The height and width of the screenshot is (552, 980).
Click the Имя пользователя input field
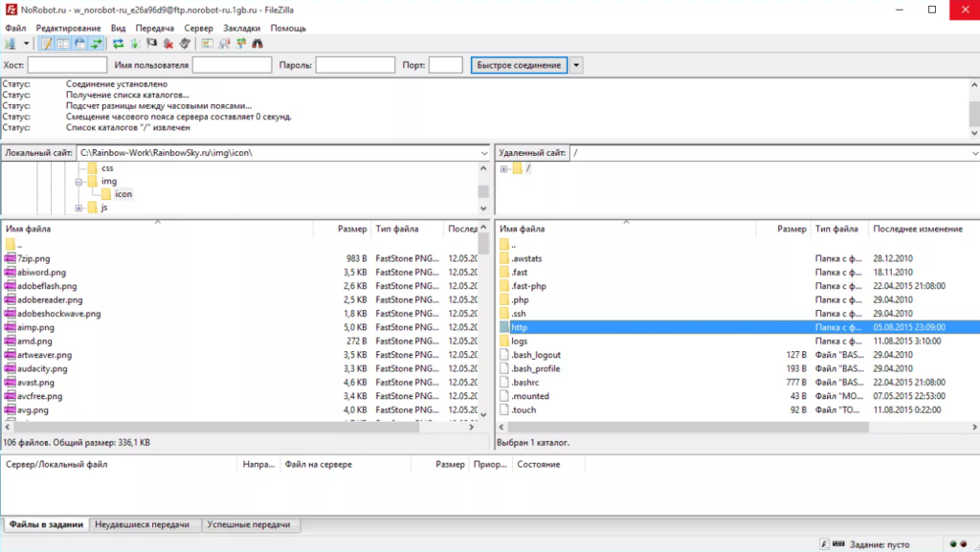coord(232,65)
